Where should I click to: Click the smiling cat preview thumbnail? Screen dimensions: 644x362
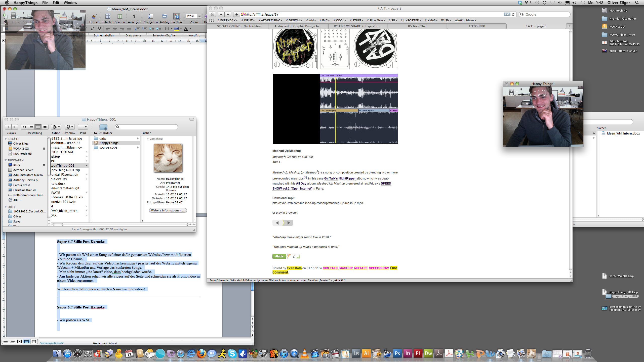coord(168,158)
